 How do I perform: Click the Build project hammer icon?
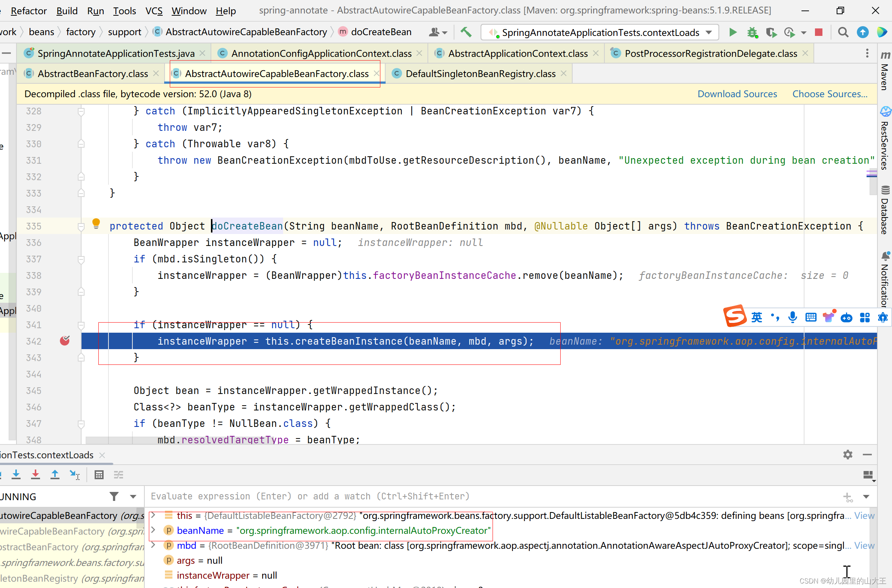466,32
